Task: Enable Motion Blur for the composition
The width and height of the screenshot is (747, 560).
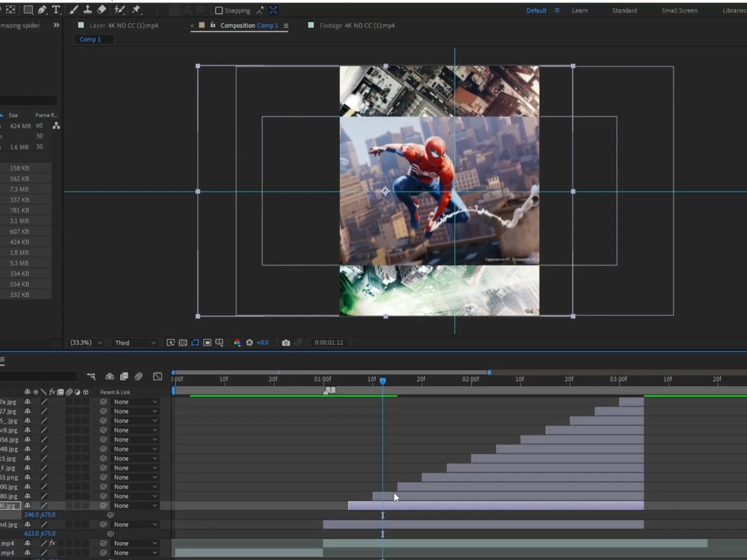Action: tap(139, 376)
